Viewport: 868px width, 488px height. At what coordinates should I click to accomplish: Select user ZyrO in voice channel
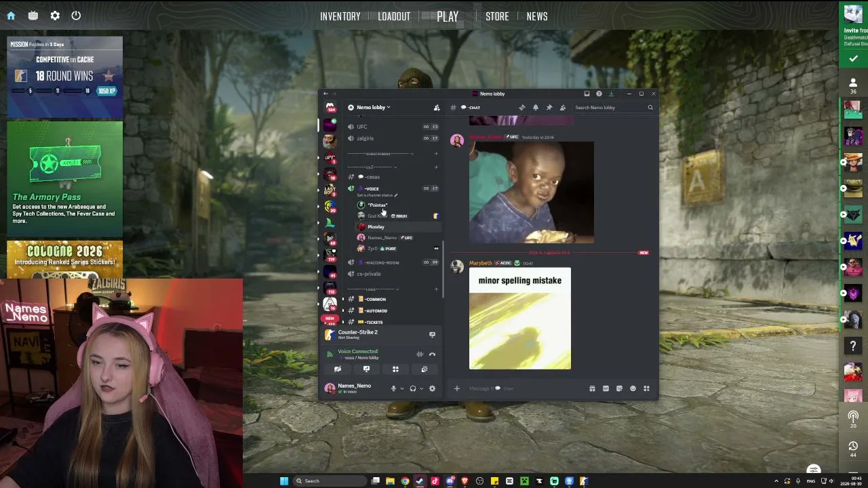397,248
